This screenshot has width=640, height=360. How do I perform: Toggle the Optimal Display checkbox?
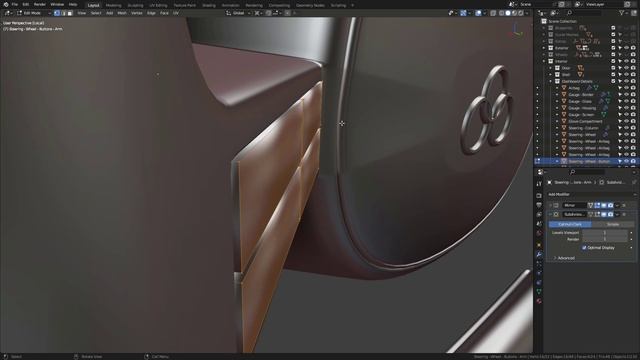point(584,248)
